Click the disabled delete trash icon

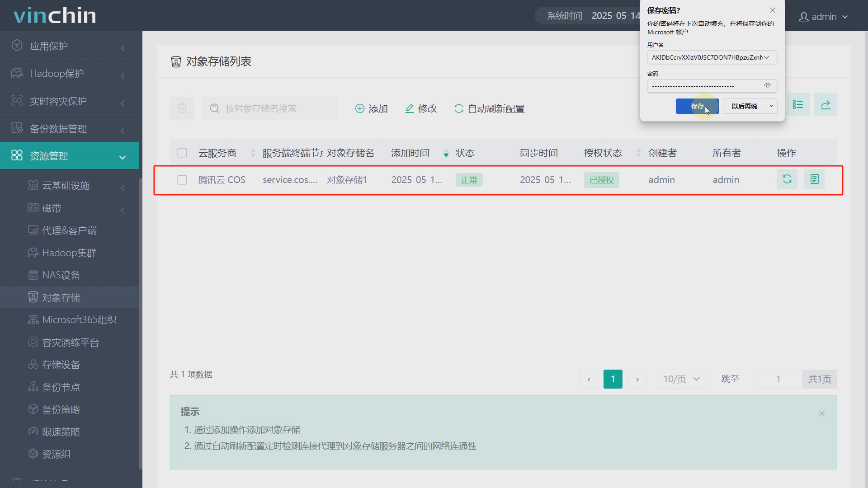[182, 108]
